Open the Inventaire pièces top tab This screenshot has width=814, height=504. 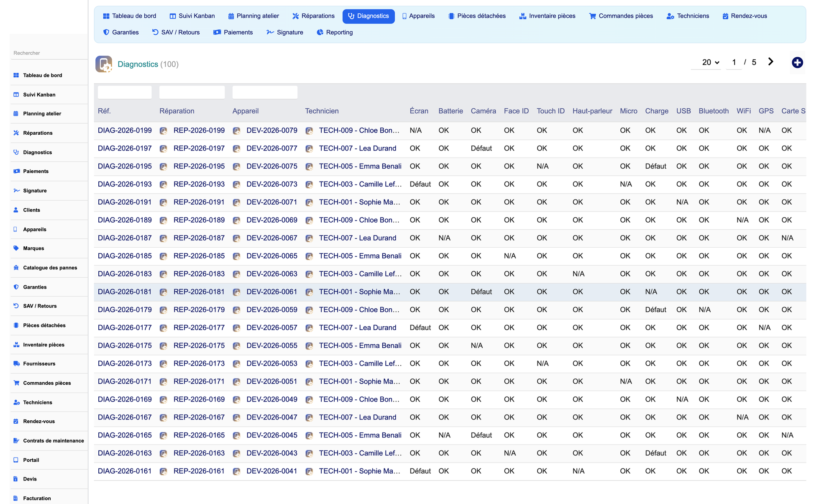(x=547, y=16)
